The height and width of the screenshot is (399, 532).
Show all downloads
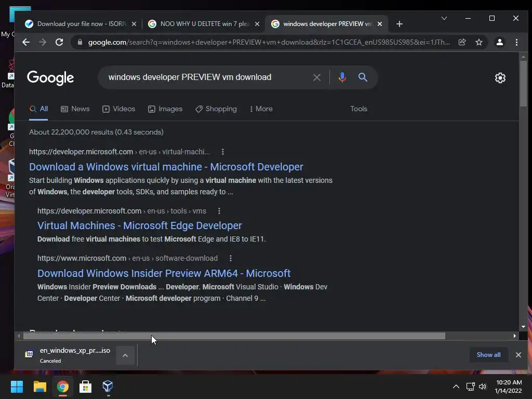point(488,355)
